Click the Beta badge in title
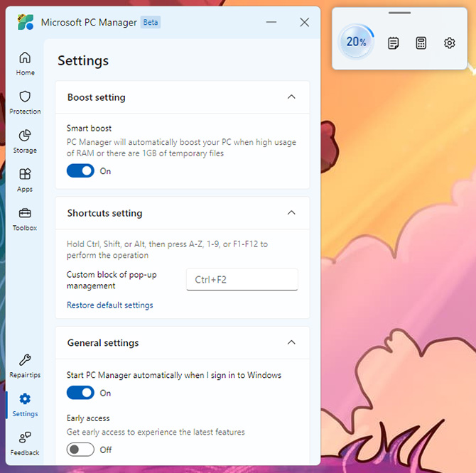 pyautogui.click(x=151, y=22)
